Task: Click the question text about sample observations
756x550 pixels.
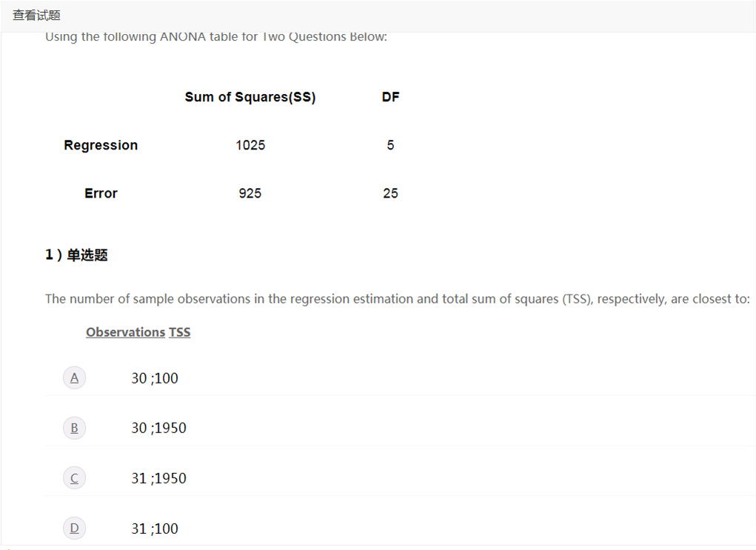Action: pos(398,299)
